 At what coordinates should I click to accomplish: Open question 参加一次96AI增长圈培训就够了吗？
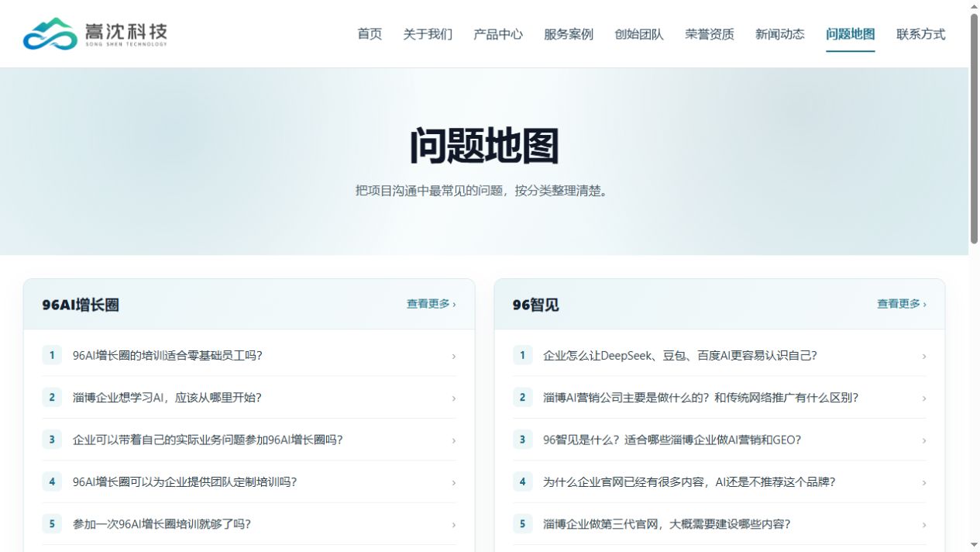tap(249, 524)
